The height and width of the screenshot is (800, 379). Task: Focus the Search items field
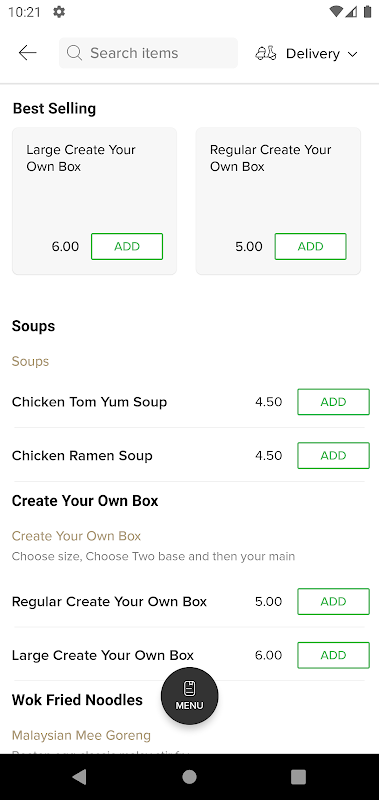click(x=148, y=53)
